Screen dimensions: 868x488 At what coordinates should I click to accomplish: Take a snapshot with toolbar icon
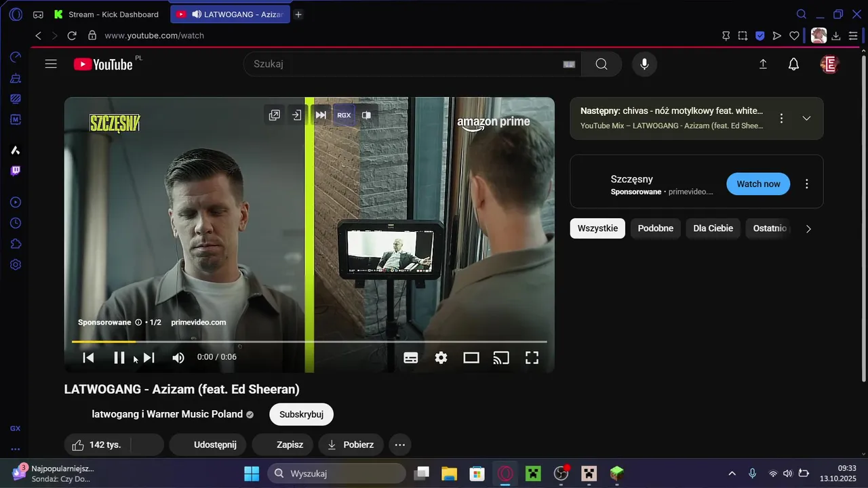743,36
